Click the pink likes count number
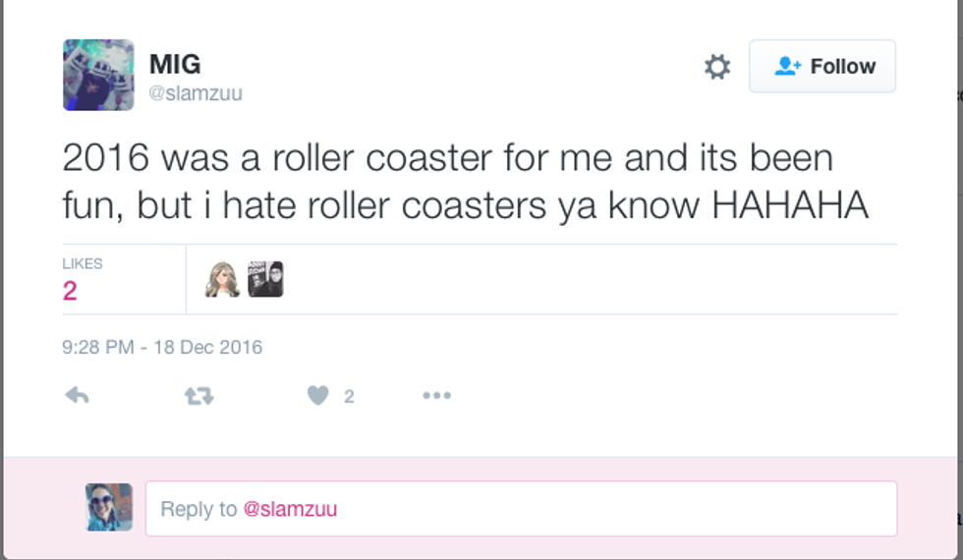 [x=70, y=291]
